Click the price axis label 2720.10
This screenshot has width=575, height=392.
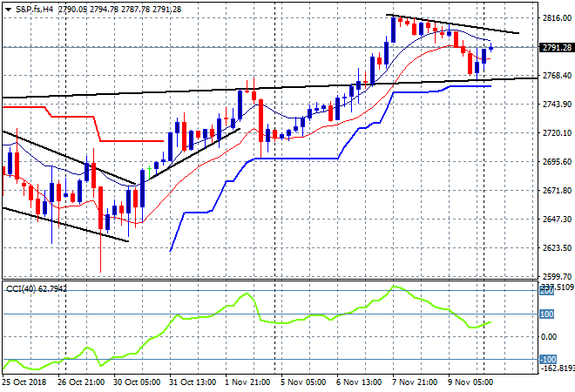tap(557, 132)
